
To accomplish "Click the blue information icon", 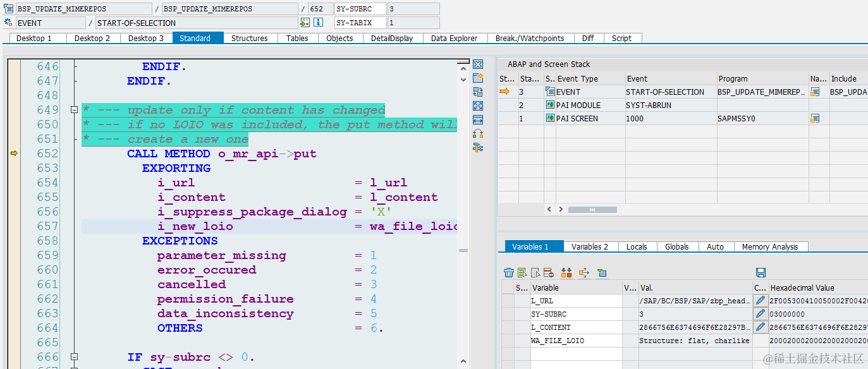I will [319, 23].
